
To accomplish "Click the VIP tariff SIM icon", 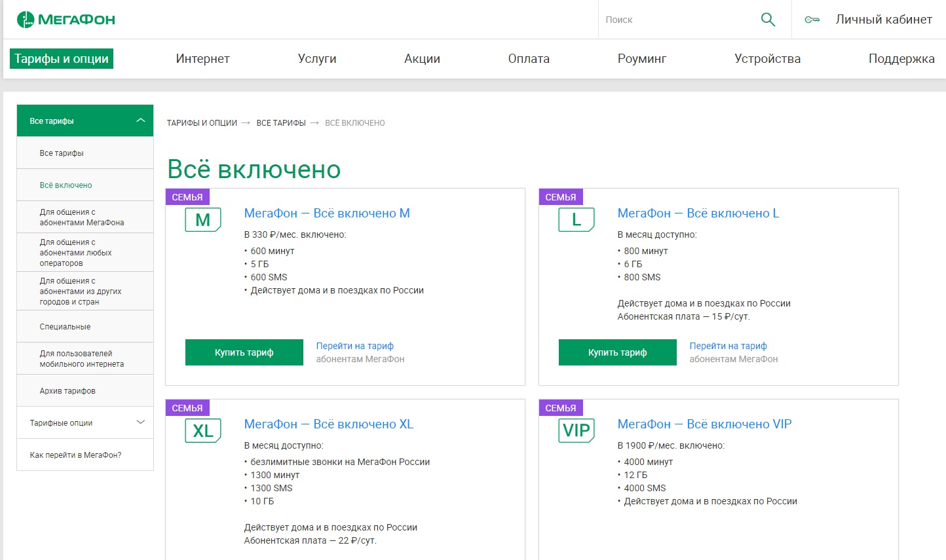I will [x=577, y=431].
